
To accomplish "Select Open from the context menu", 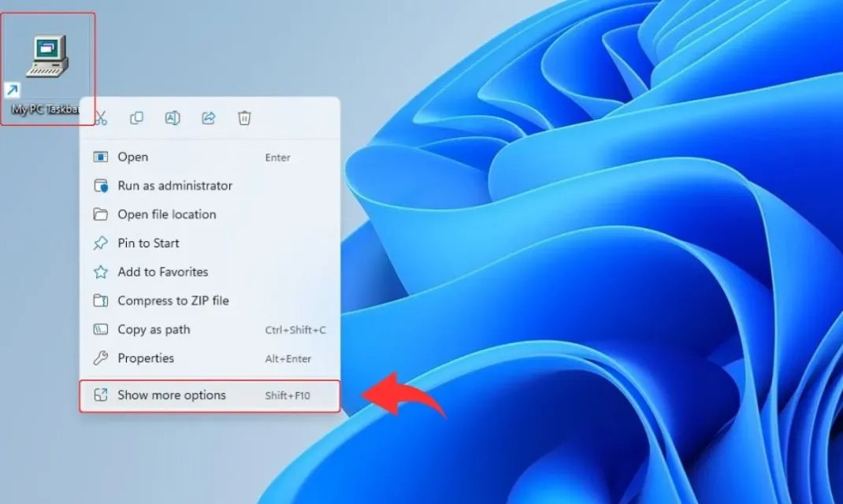I will point(135,157).
